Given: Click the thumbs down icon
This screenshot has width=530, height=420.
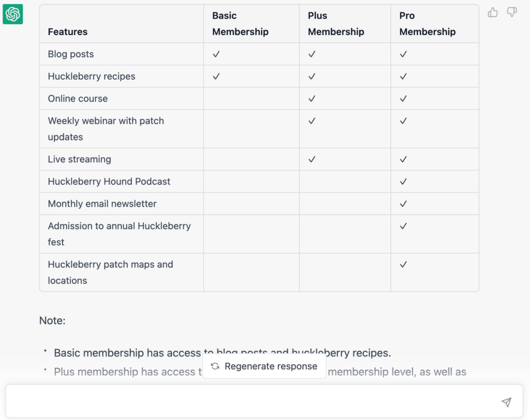Looking at the screenshot, I should coord(512,12).
